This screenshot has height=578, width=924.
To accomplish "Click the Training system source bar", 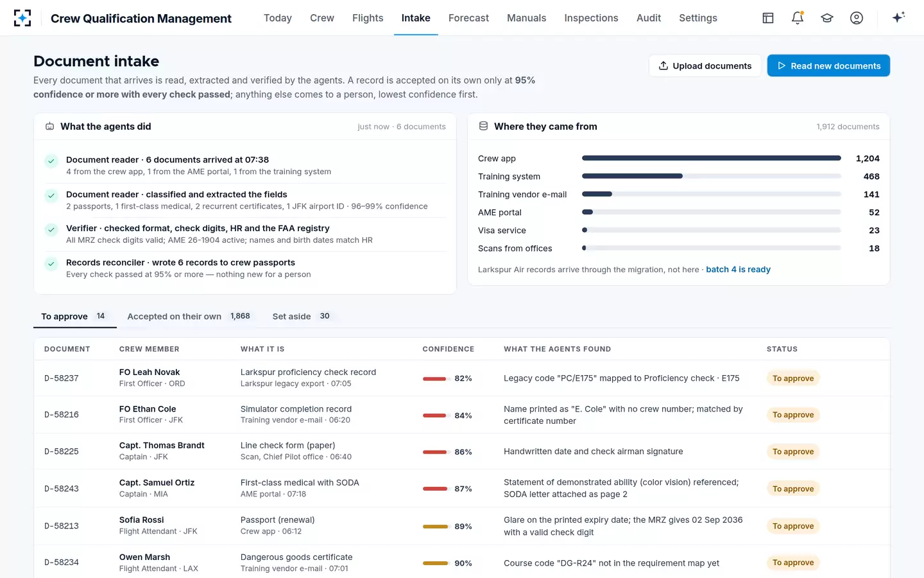I will tap(711, 176).
